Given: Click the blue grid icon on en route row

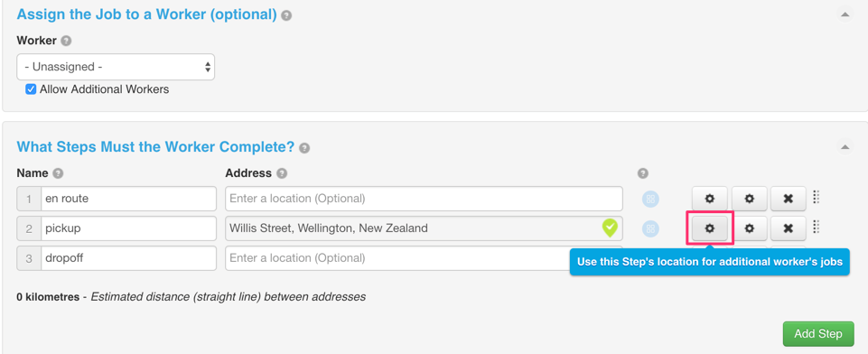Looking at the screenshot, I should (651, 199).
